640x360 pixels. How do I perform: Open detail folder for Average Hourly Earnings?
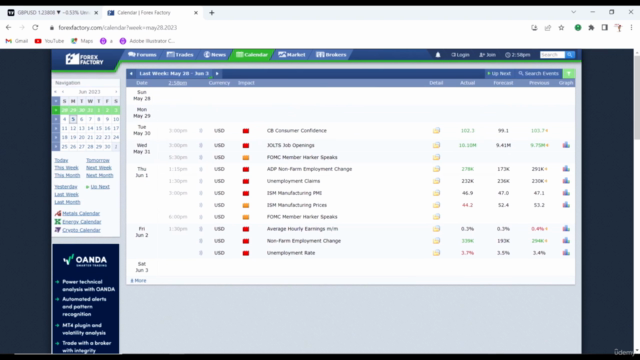(x=436, y=229)
